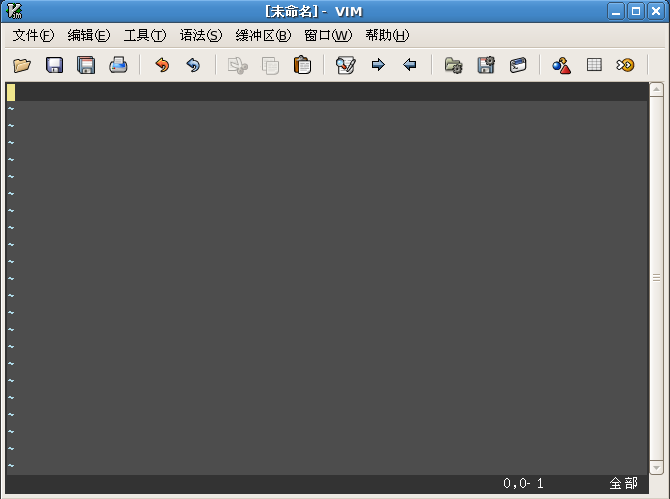The height and width of the screenshot is (499, 670).
Task: Run script icon in toolbar
Action: pyautogui.click(x=518, y=65)
